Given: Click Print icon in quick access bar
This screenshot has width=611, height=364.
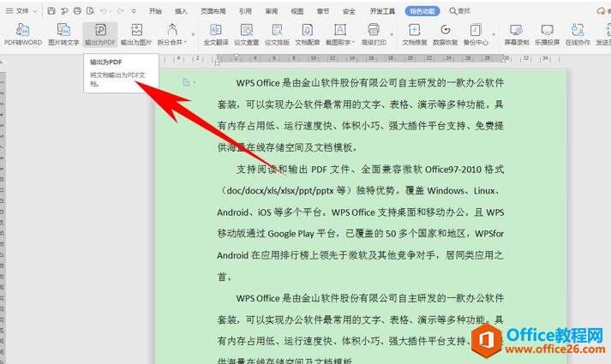Looking at the screenshot, I should 77,11.
